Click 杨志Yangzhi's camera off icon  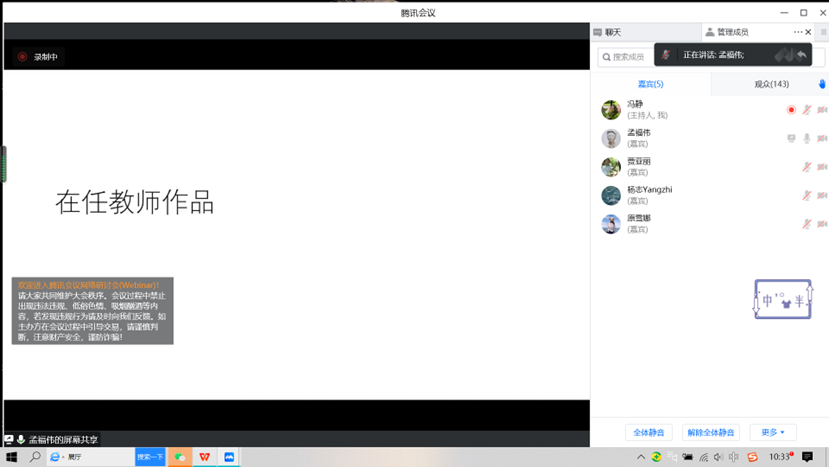pyautogui.click(x=822, y=196)
